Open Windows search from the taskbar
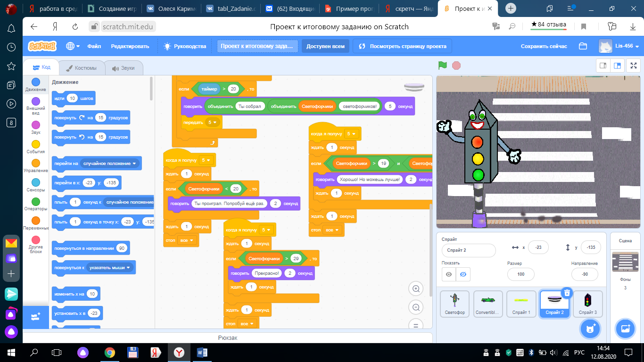 click(x=34, y=352)
